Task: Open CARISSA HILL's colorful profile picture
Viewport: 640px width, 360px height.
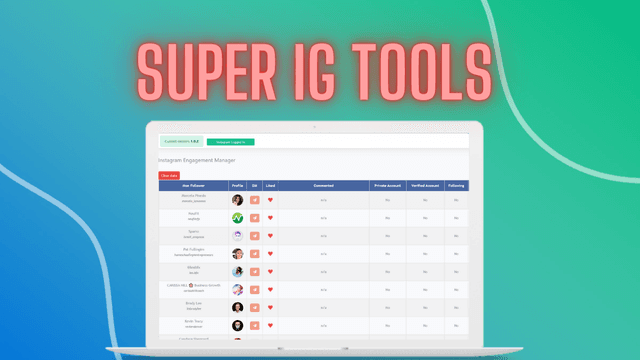Action: click(238, 289)
